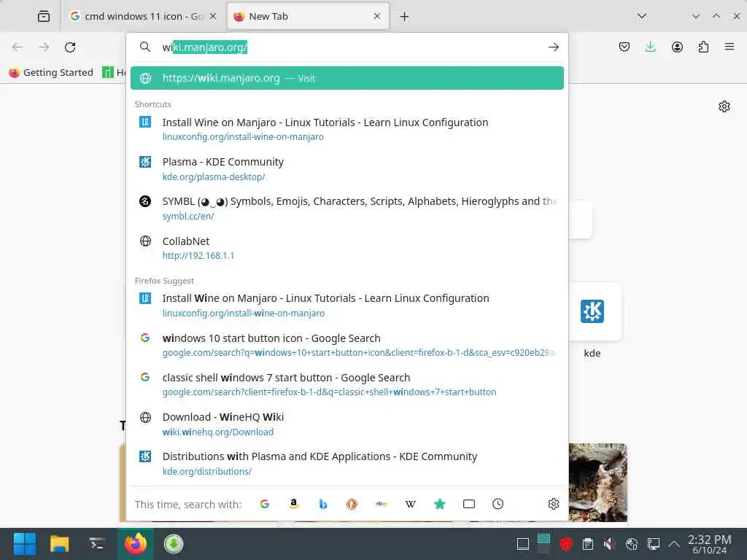Open the clipboard tray icon
This screenshot has height=560, width=747.
588,544
